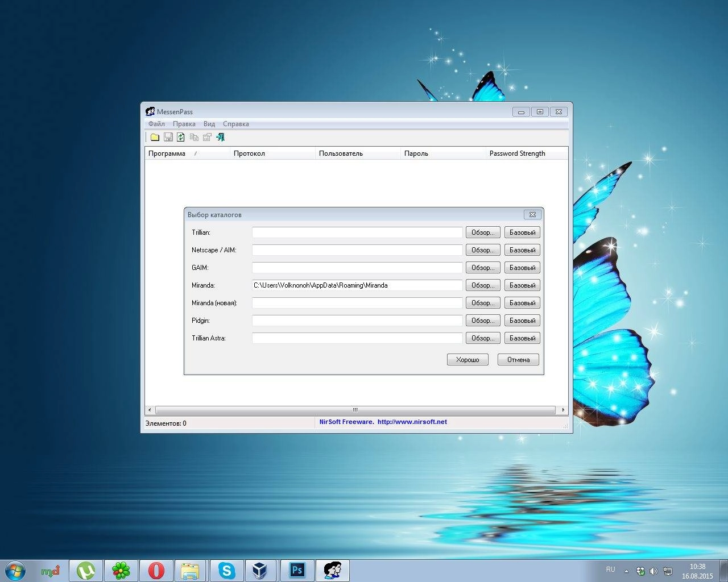Close the Выбор каталогов dialog

click(x=532, y=214)
